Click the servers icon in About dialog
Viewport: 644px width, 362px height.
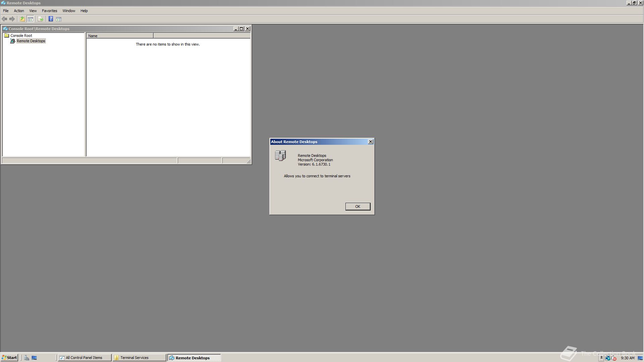[280, 156]
